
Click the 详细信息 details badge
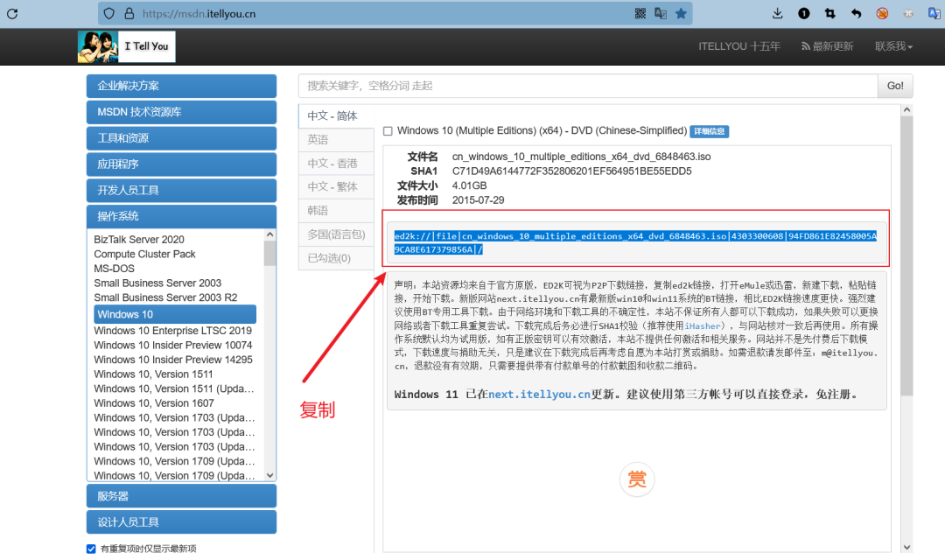pos(710,131)
